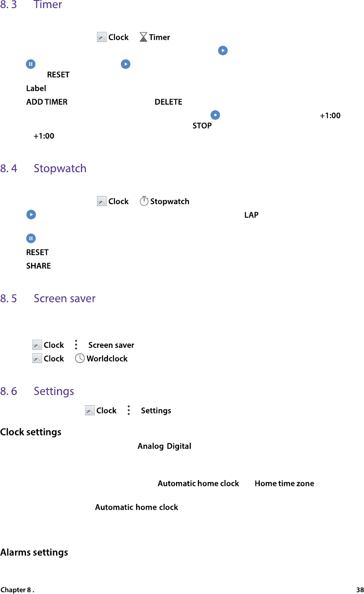Viewport: 364px width, 594px height.
Task: Select the Digital option text
Action: 179,446
